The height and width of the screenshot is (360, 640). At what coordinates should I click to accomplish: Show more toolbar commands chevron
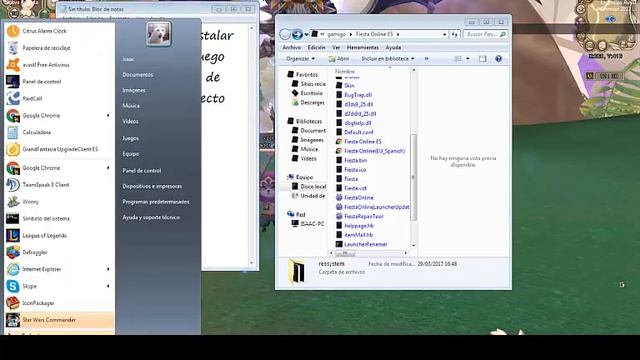(427, 59)
